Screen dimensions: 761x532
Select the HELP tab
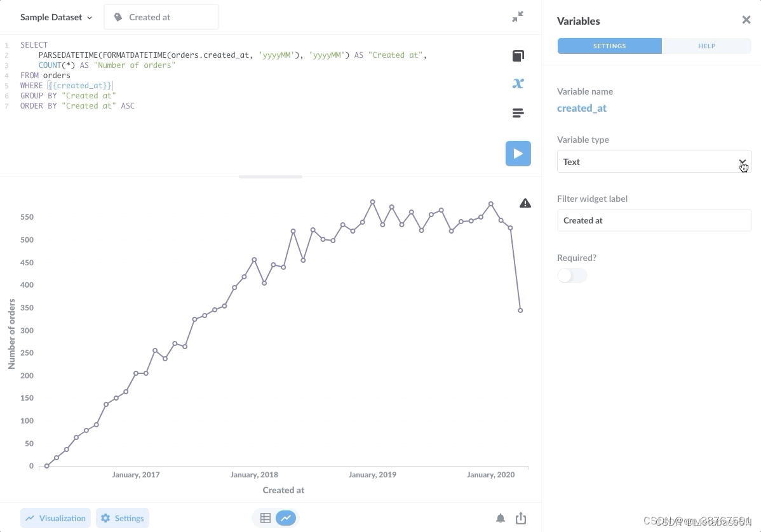pos(706,46)
